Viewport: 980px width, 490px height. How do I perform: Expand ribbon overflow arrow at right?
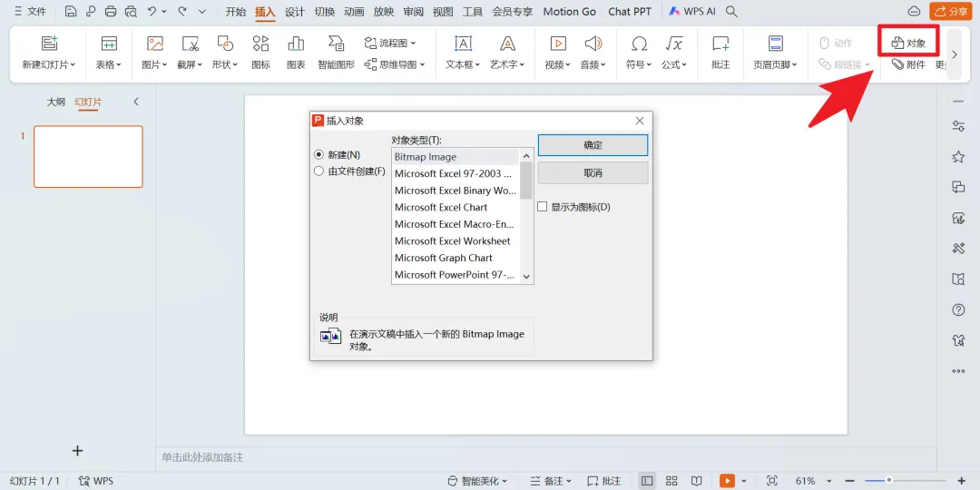[955, 54]
